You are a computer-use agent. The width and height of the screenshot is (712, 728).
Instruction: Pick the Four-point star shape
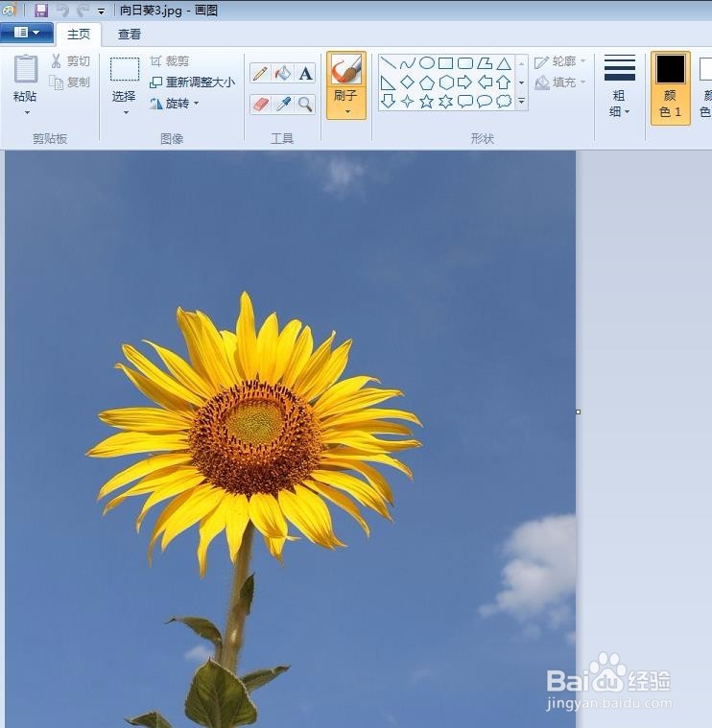pyautogui.click(x=407, y=102)
